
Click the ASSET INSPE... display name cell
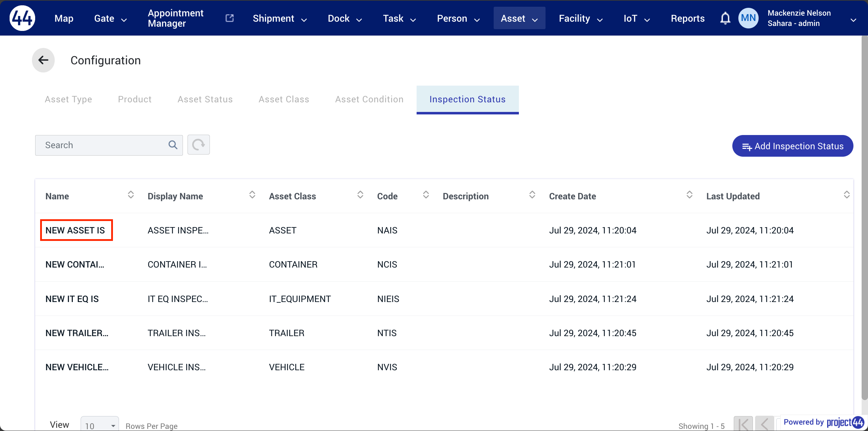[178, 230]
